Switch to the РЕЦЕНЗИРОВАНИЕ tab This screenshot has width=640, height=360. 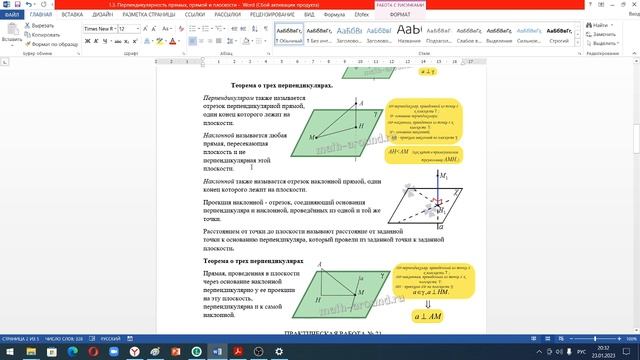(272, 15)
